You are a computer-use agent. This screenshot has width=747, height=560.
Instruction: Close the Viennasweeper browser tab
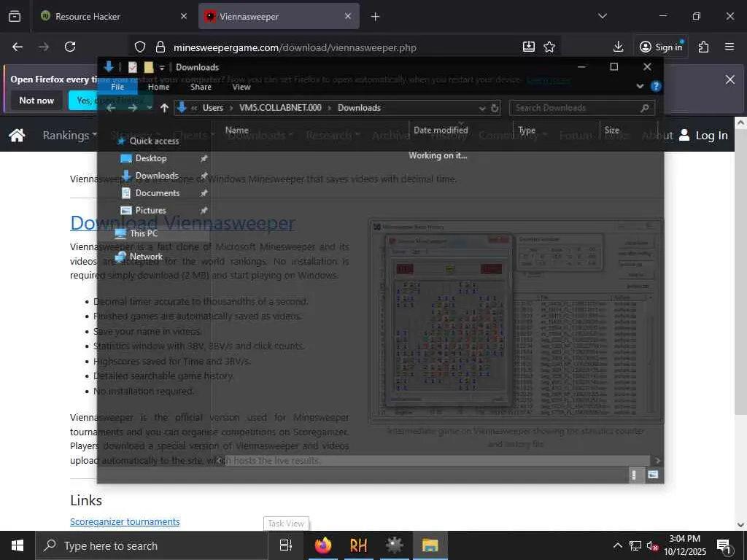coord(348,16)
